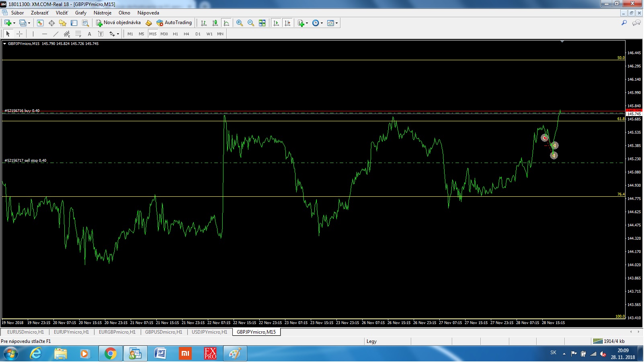This screenshot has width=644, height=363.
Task: Open the Grafy menu
Action: click(81, 13)
